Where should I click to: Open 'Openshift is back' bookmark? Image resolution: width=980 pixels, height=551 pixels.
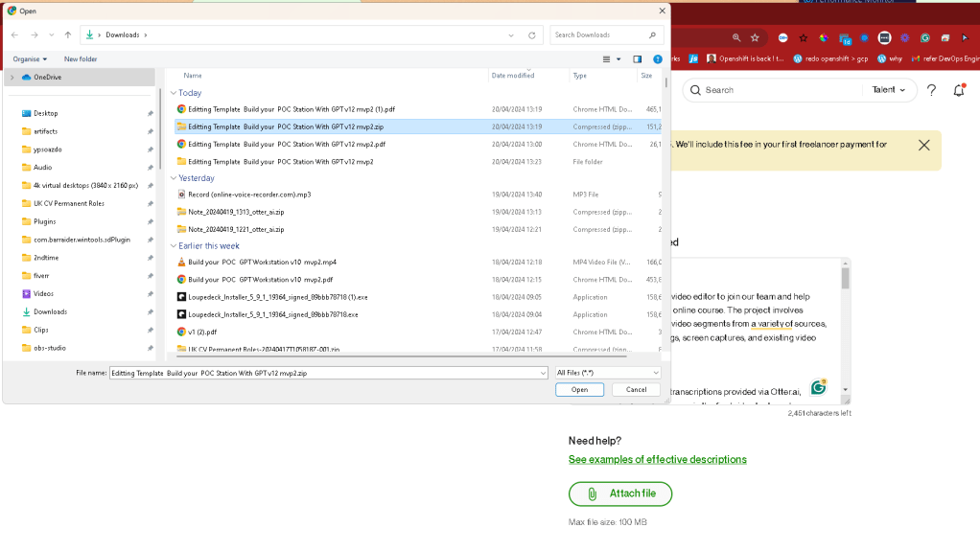(745, 58)
